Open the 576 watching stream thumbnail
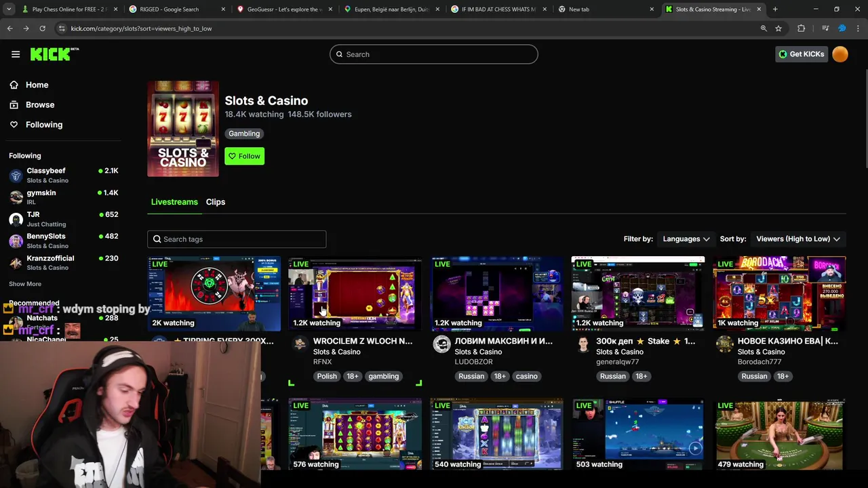868x488 pixels. [355, 434]
